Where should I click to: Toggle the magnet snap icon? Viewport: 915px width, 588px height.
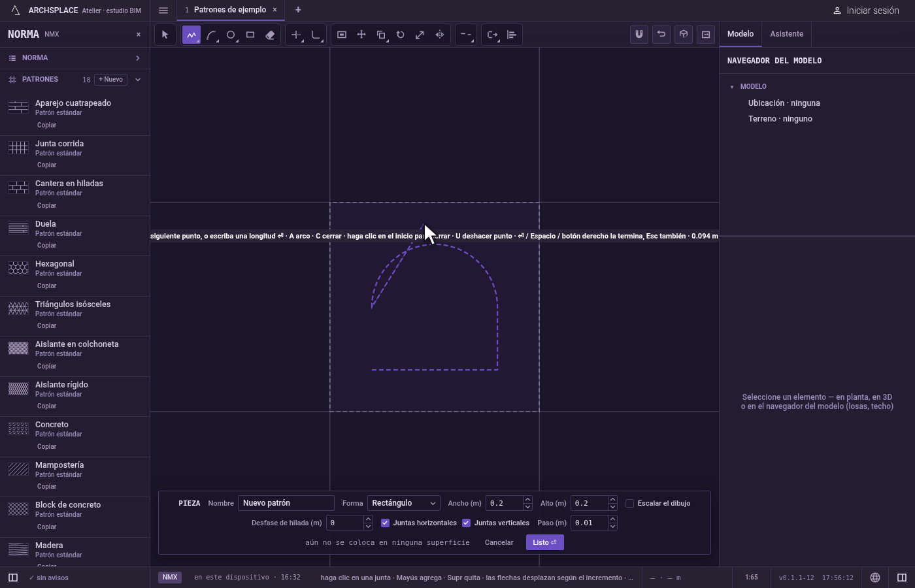coord(639,35)
